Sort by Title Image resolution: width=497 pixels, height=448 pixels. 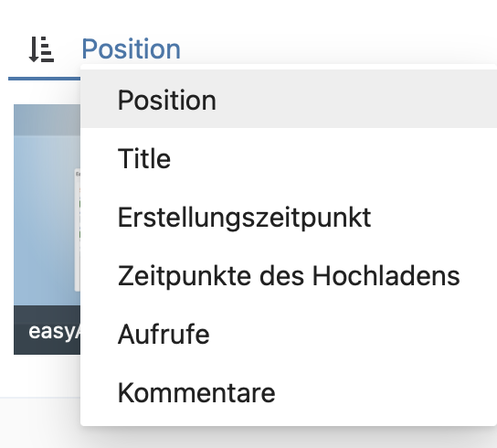point(289,158)
